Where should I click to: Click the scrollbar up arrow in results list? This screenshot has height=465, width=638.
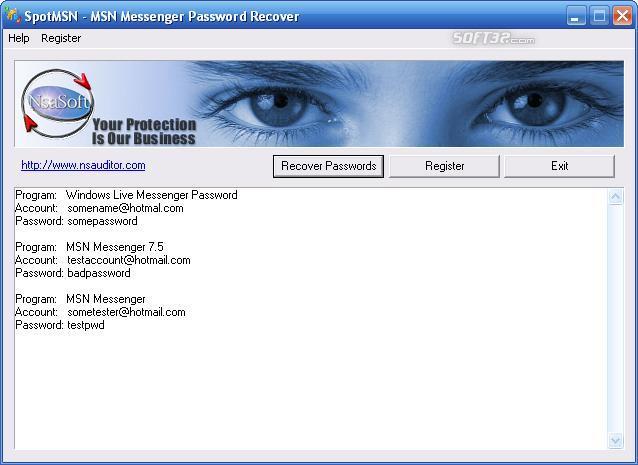click(x=615, y=197)
